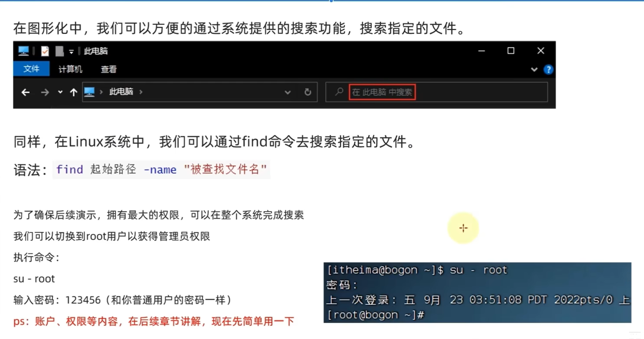Screen dimensions: 644x339
Task: Maximize the 此电脑 Explorer window
Action: point(511,51)
